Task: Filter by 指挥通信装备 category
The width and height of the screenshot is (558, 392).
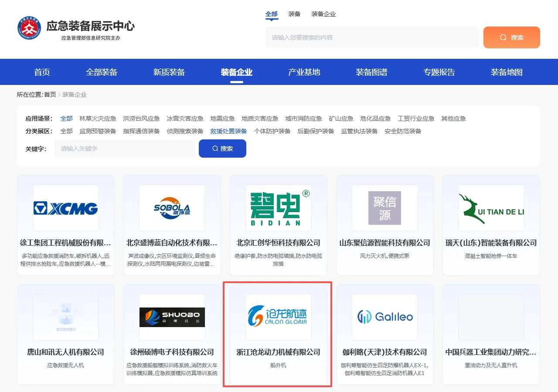Action: click(142, 131)
